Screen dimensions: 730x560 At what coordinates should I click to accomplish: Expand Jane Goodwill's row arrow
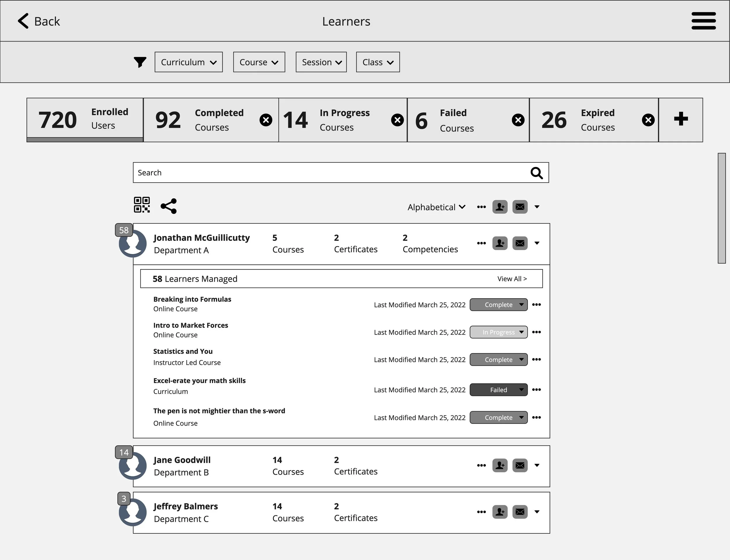click(537, 465)
